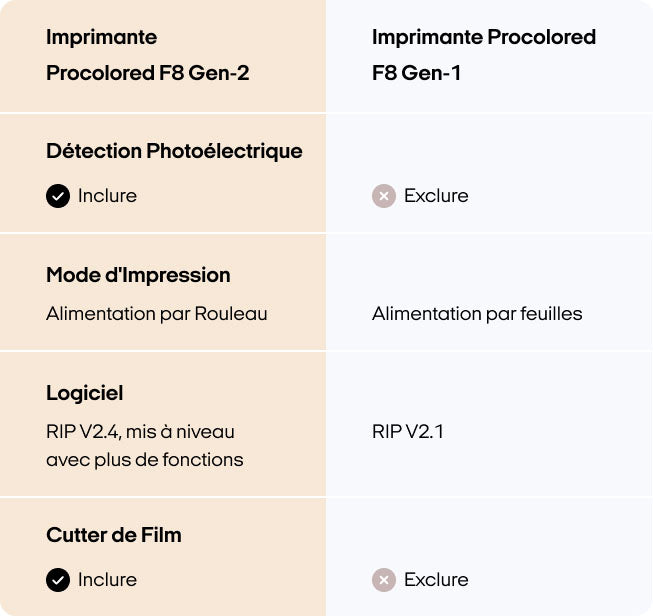Click the X icon in Détection Photoélectrique row

[x=384, y=196]
